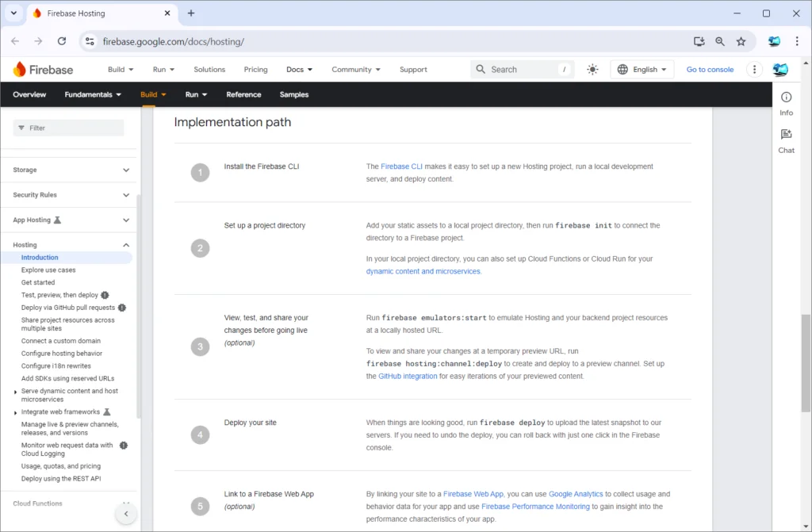Open the tab search dropdown arrow
This screenshot has width=812, height=532.
click(14, 13)
